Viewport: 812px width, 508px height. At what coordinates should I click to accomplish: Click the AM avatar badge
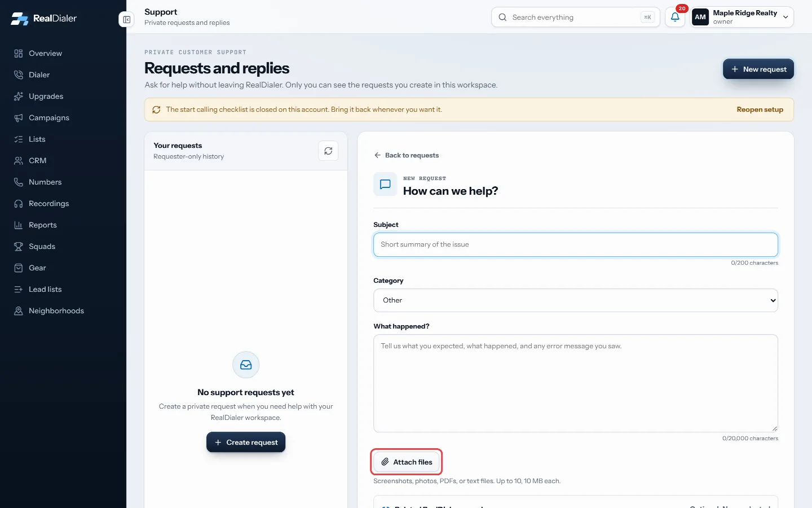(700, 17)
